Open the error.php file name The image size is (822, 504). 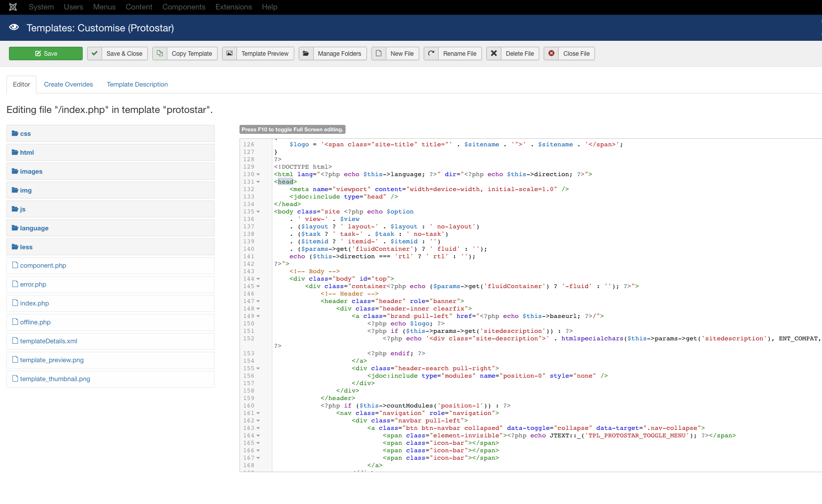click(x=33, y=285)
